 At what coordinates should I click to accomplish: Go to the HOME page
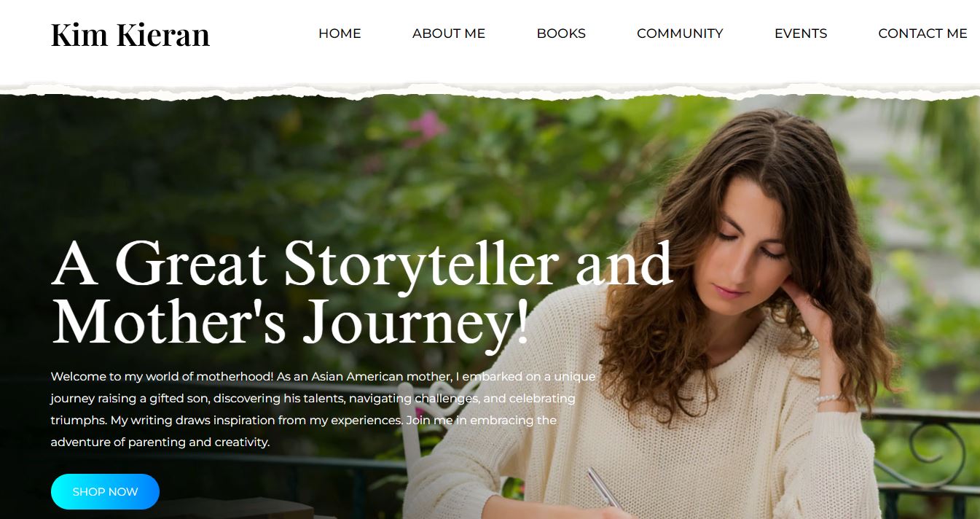(340, 34)
